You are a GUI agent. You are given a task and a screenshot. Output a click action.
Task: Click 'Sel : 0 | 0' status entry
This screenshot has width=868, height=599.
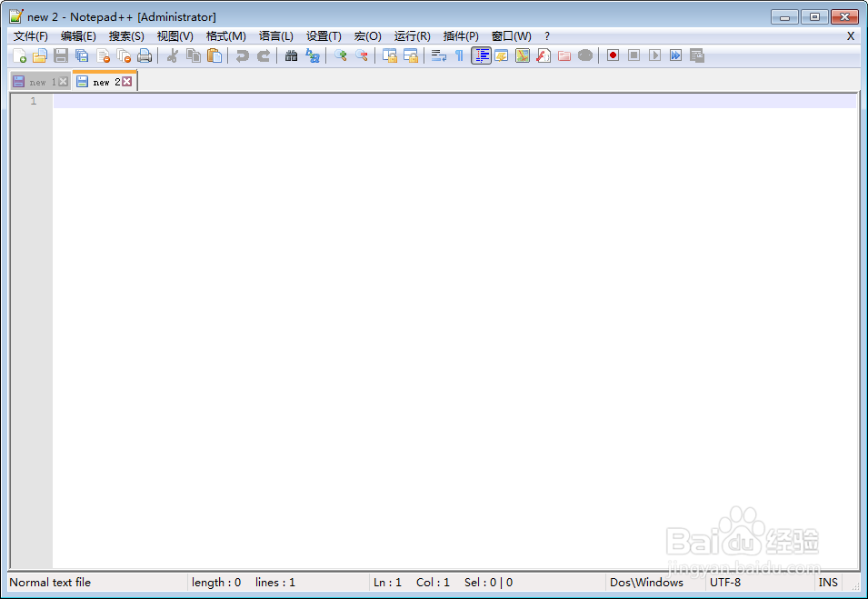(x=488, y=583)
